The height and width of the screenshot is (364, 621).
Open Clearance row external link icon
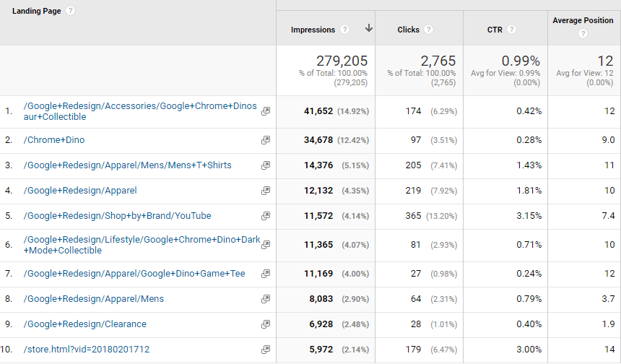pyautogui.click(x=266, y=324)
